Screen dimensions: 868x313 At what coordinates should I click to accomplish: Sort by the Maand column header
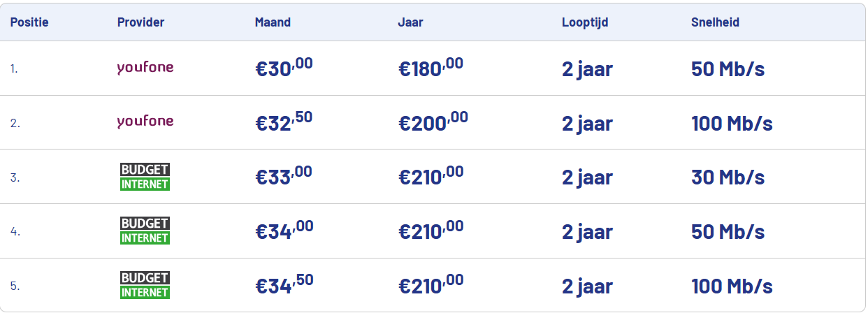point(273,22)
